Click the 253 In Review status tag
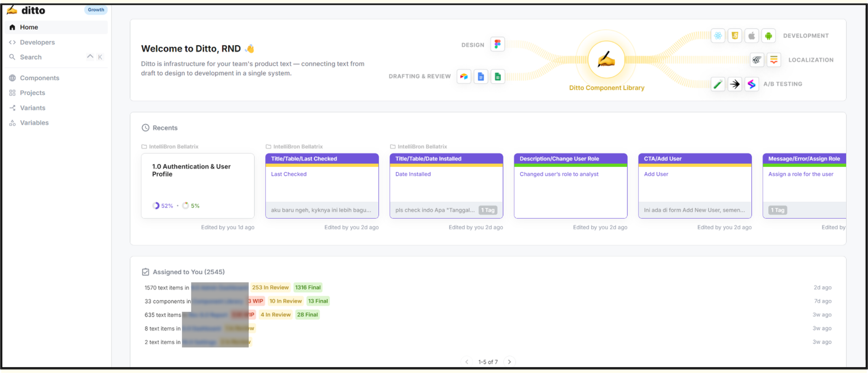Image resolution: width=868 pixels, height=373 pixels. pos(270,288)
